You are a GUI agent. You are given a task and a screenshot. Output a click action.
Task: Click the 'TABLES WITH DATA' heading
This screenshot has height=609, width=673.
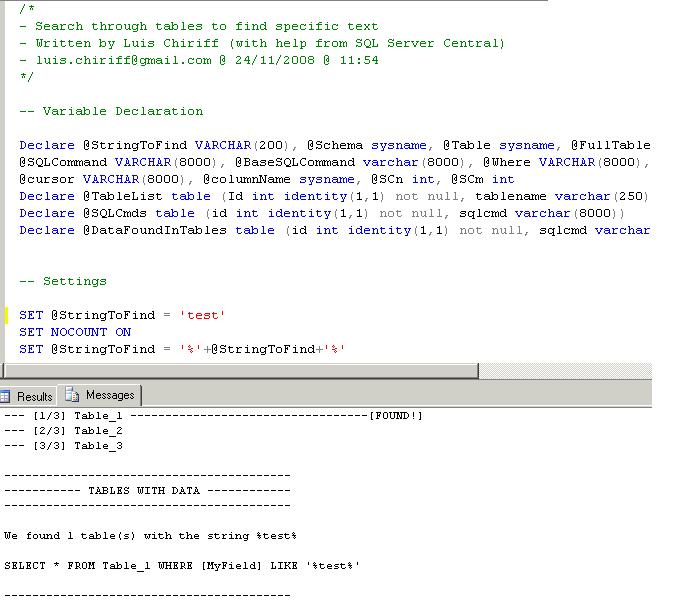pyautogui.click(x=144, y=491)
